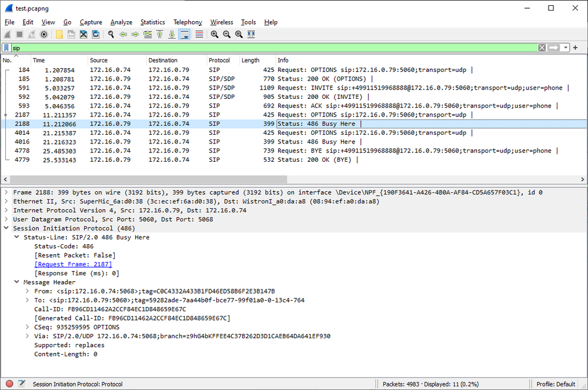588x390 pixels.
Task: Open the Capture options gear icon
Action: coord(44,35)
